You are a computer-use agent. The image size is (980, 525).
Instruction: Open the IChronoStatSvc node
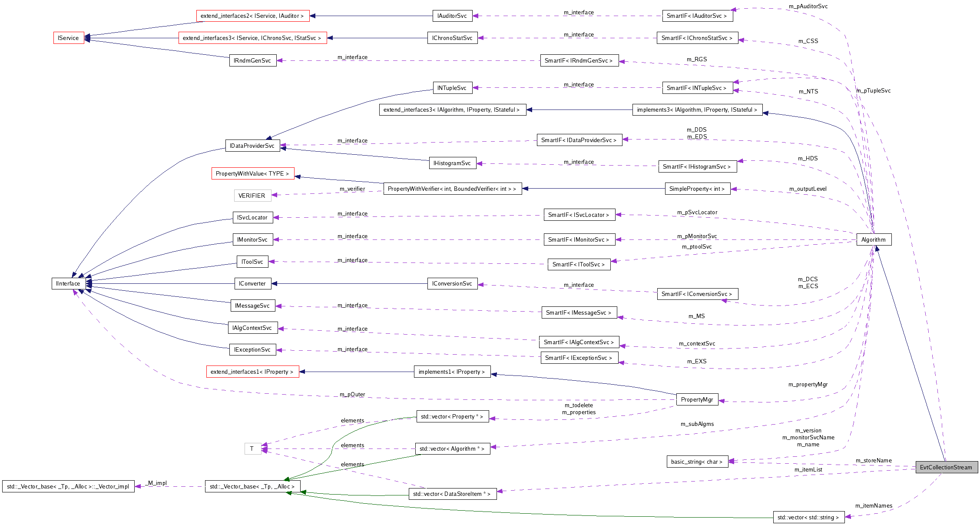click(x=452, y=38)
